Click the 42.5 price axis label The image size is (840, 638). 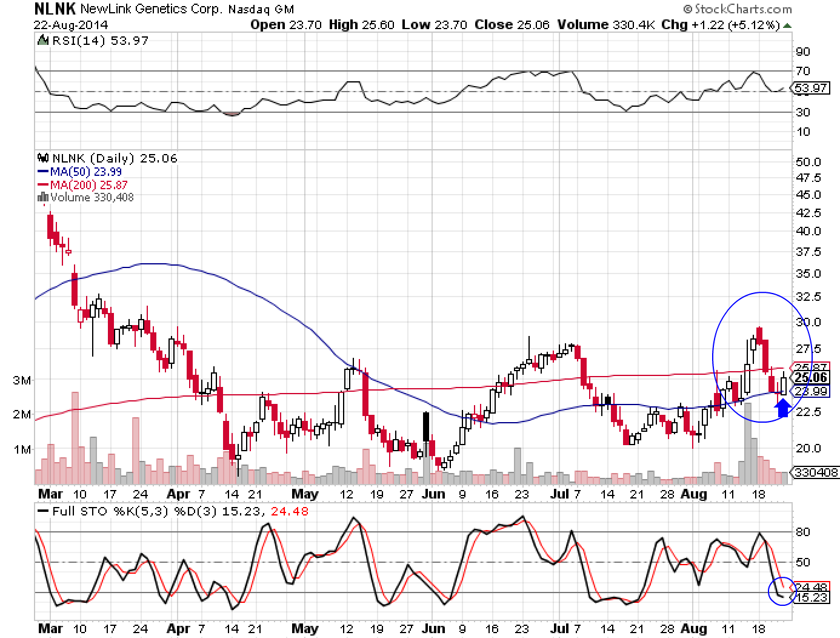(808, 213)
